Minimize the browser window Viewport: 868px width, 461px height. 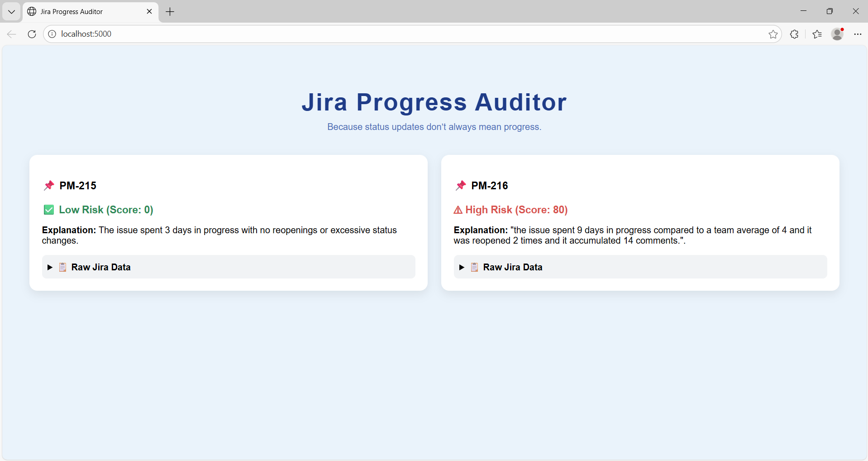point(804,11)
